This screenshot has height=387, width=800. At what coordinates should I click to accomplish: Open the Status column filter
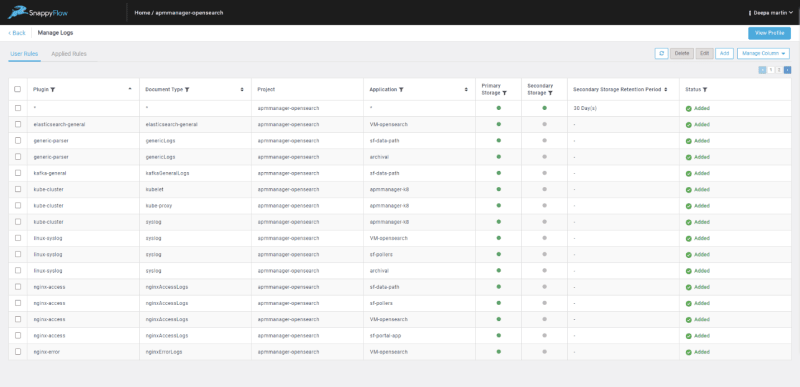[x=705, y=89]
